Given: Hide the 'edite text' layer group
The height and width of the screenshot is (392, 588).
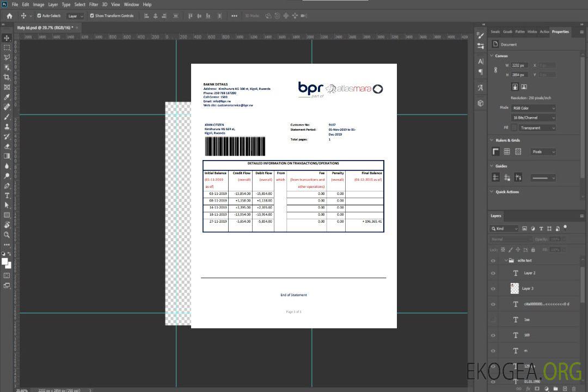Looking at the screenshot, I should [493, 260].
